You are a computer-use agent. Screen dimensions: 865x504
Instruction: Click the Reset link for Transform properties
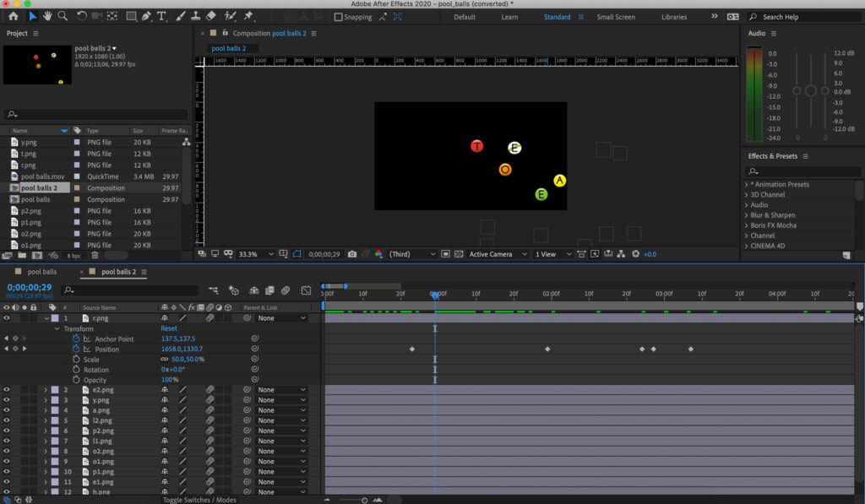coord(168,328)
